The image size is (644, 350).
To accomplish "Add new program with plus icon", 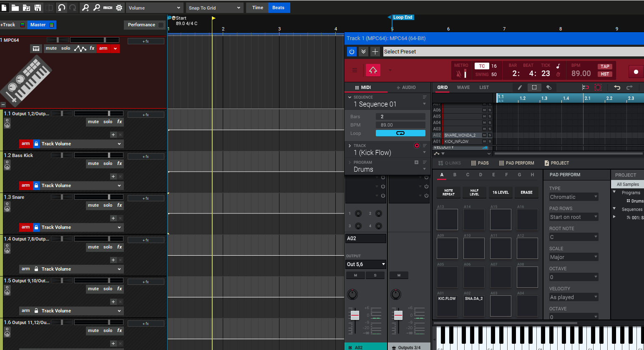I will 416,162.
